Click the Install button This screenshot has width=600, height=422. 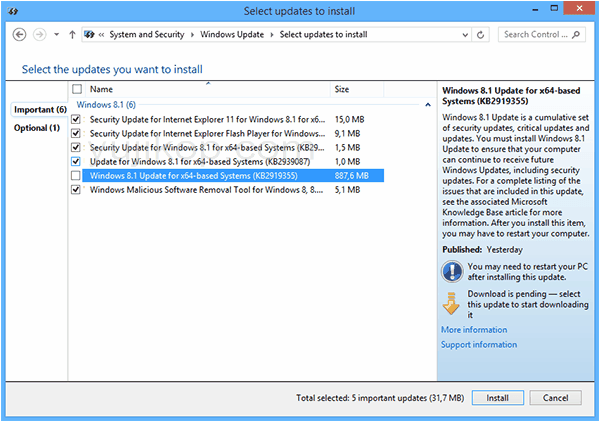click(x=497, y=398)
